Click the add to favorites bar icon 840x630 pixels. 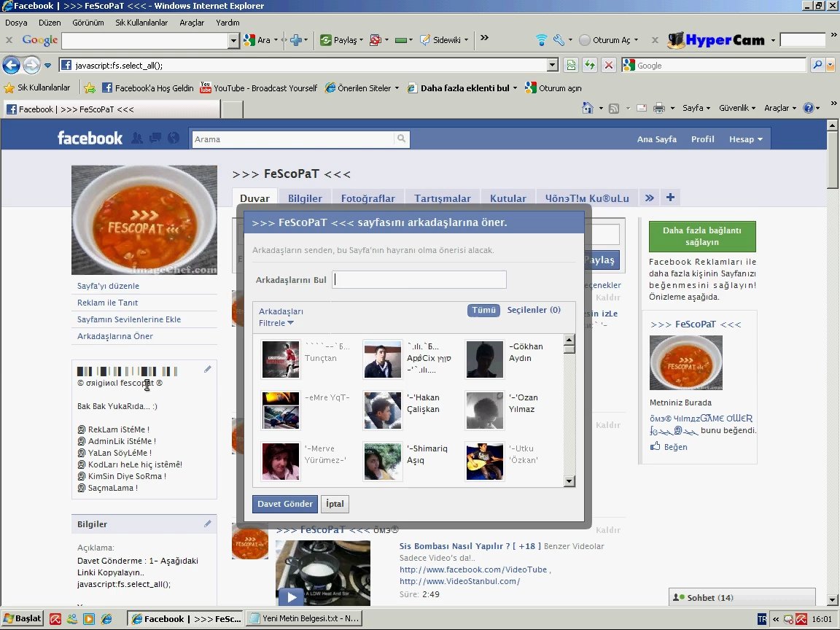[90, 87]
